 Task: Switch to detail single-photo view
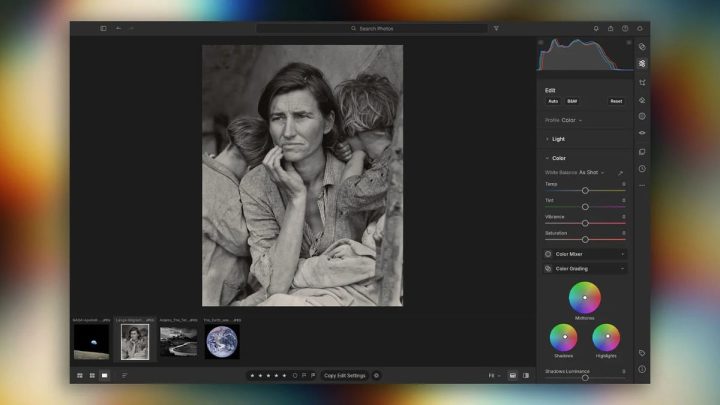coord(105,376)
